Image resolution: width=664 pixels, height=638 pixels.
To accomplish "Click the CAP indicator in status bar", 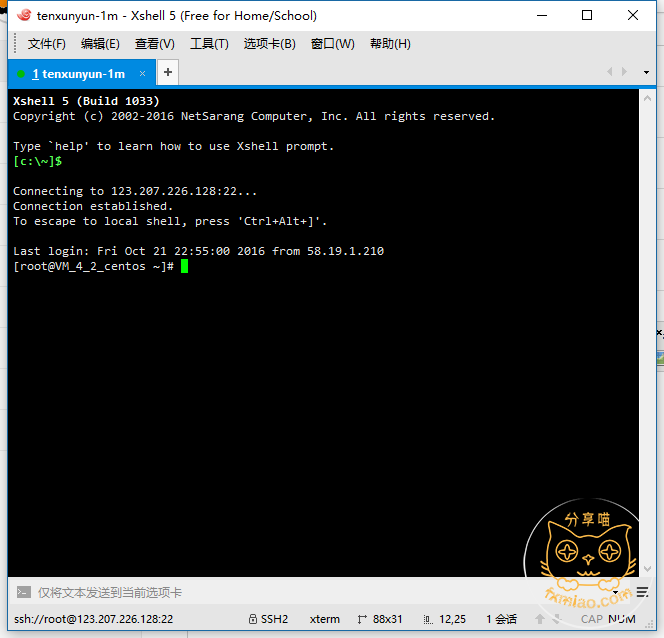I will (x=592, y=619).
